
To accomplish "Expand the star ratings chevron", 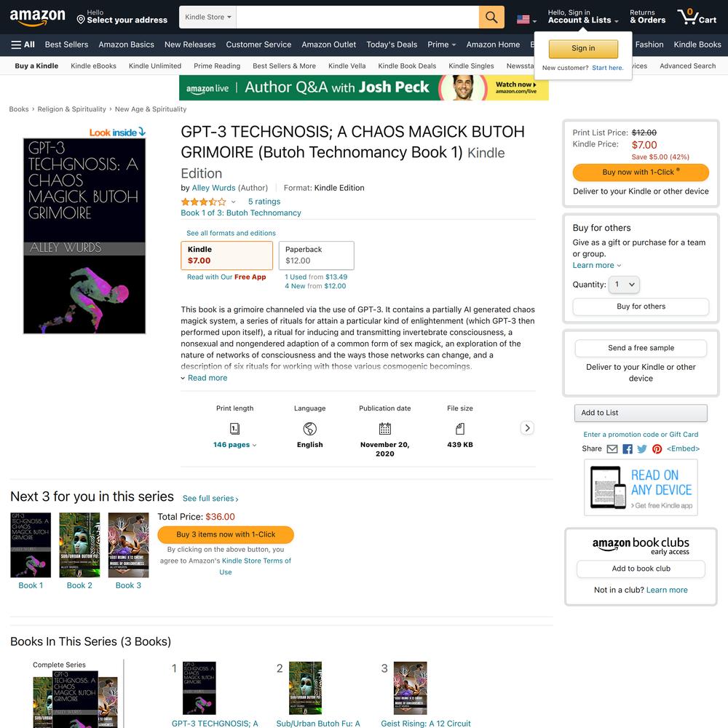I will coord(233,202).
